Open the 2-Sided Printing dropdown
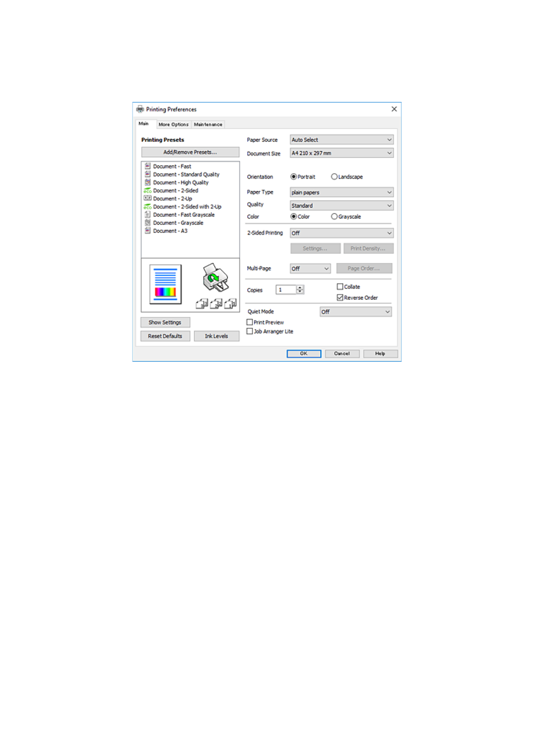The height and width of the screenshot is (756, 534). [341, 233]
